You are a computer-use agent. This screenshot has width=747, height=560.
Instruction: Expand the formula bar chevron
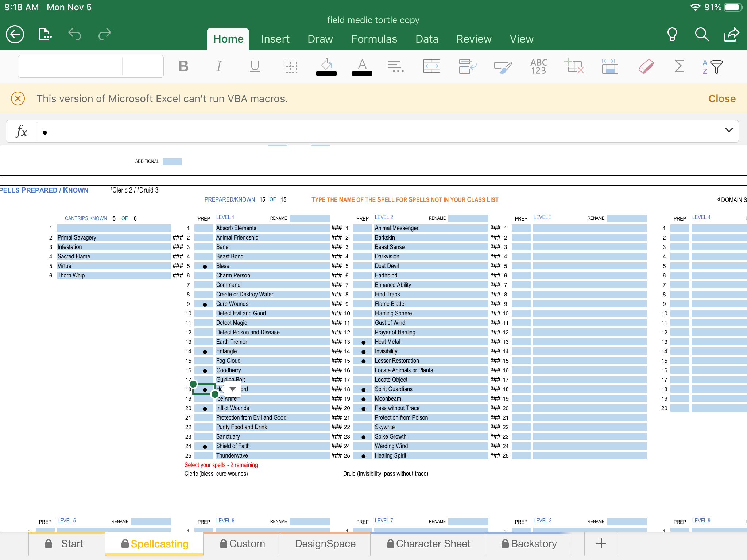[x=729, y=130]
